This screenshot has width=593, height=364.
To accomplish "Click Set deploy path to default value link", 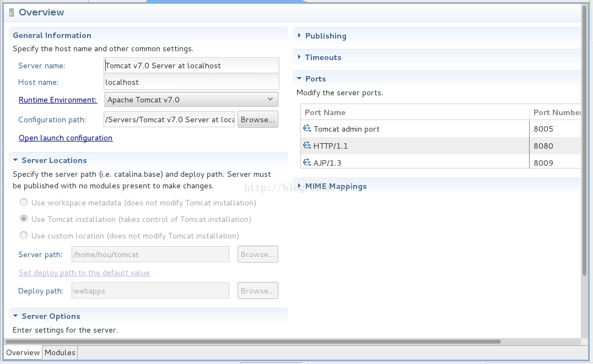I will point(84,273).
